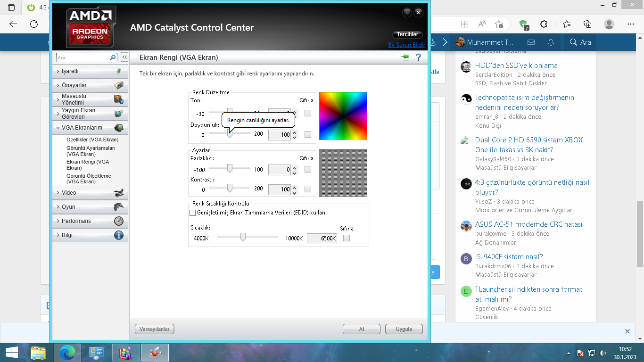Open Edge's Collections icon
The height and width of the screenshot is (362, 644).
(587, 24)
